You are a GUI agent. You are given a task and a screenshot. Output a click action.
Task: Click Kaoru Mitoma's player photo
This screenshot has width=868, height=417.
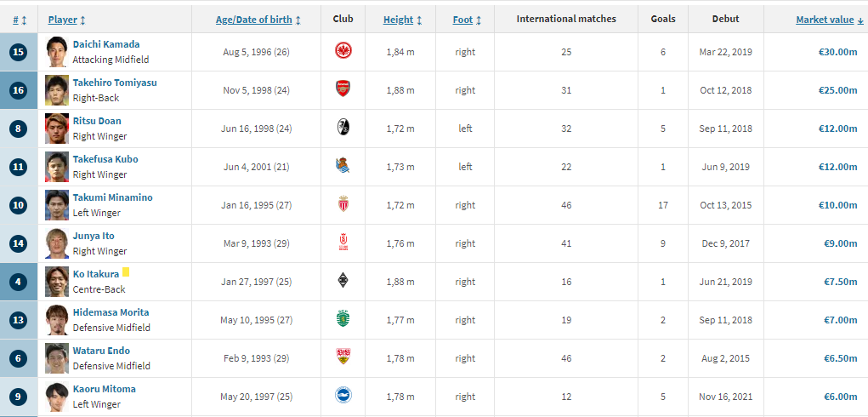point(57,397)
